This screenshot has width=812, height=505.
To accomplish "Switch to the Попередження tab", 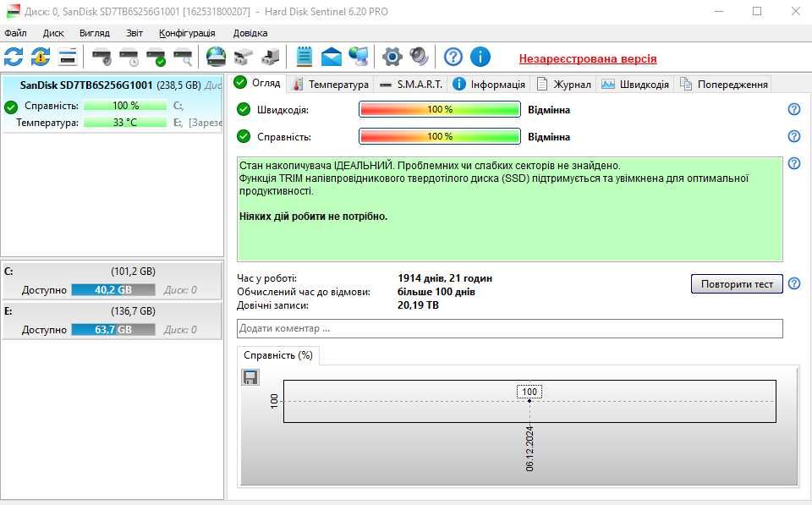I will (x=723, y=84).
